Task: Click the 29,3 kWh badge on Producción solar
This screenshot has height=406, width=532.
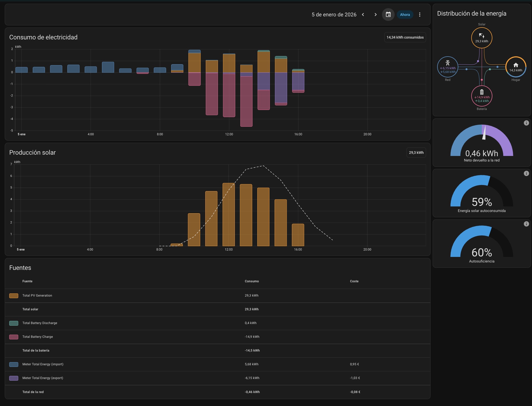Action: (416, 153)
